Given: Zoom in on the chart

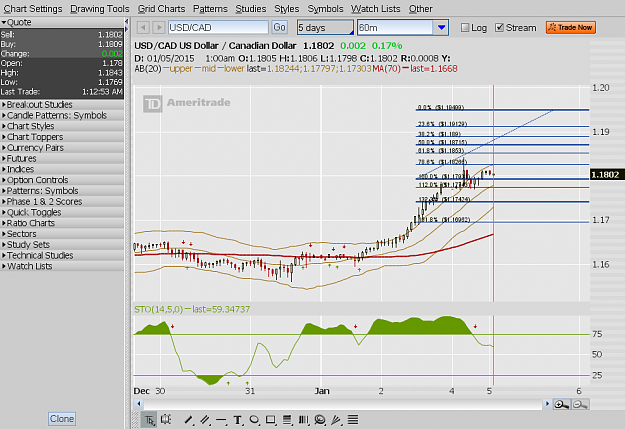Looking at the screenshot, I should pos(562,405).
